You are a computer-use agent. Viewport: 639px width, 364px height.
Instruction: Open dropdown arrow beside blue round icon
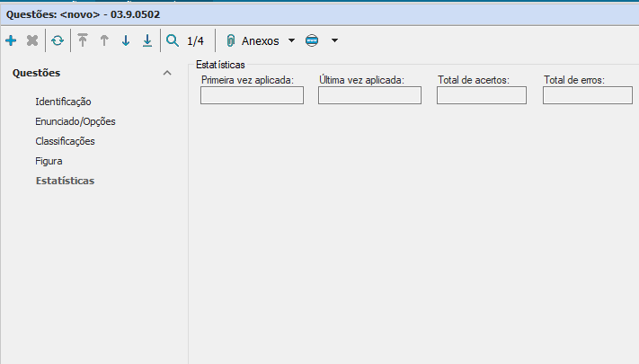pyautogui.click(x=334, y=40)
